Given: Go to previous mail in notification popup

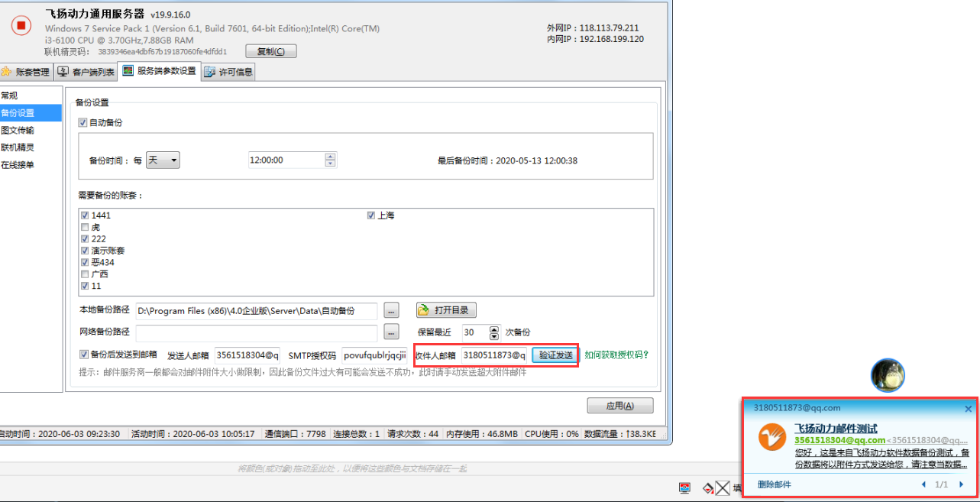Looking at the screenshot, I should tap(923, 484).
